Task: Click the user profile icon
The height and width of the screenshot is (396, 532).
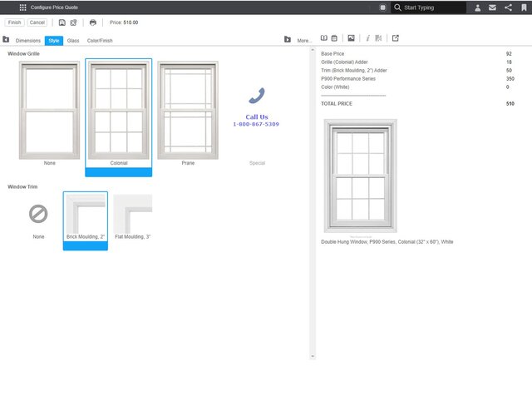Action: [477, 7]
